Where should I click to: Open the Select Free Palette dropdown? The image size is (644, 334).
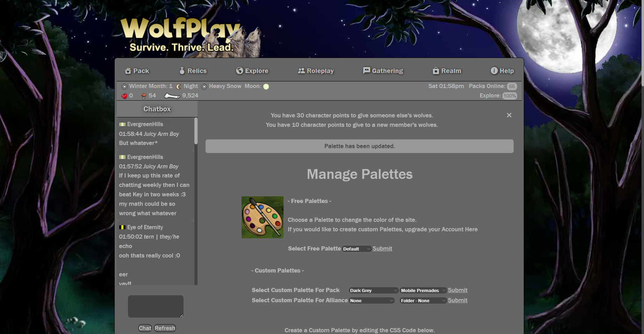356,249
